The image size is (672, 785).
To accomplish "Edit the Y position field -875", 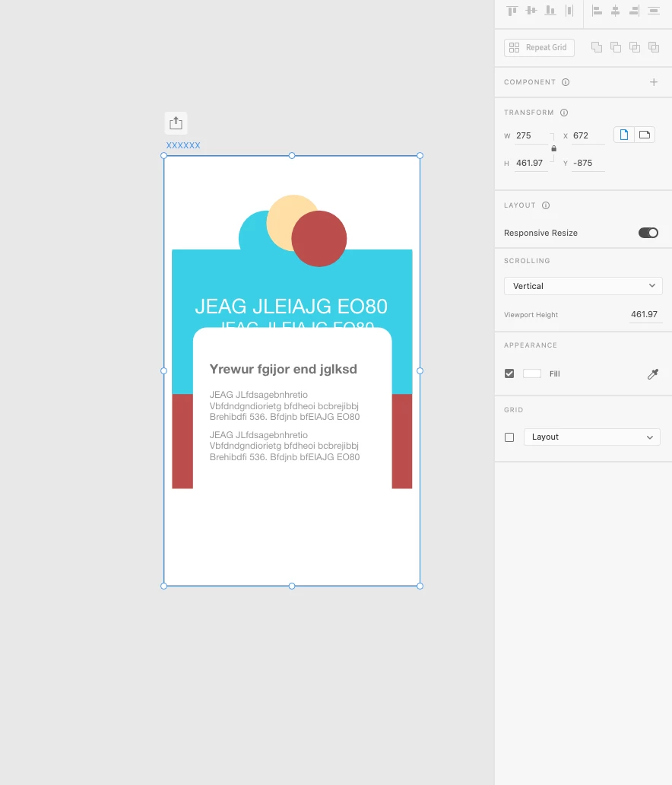I will (x=588, y=164).
